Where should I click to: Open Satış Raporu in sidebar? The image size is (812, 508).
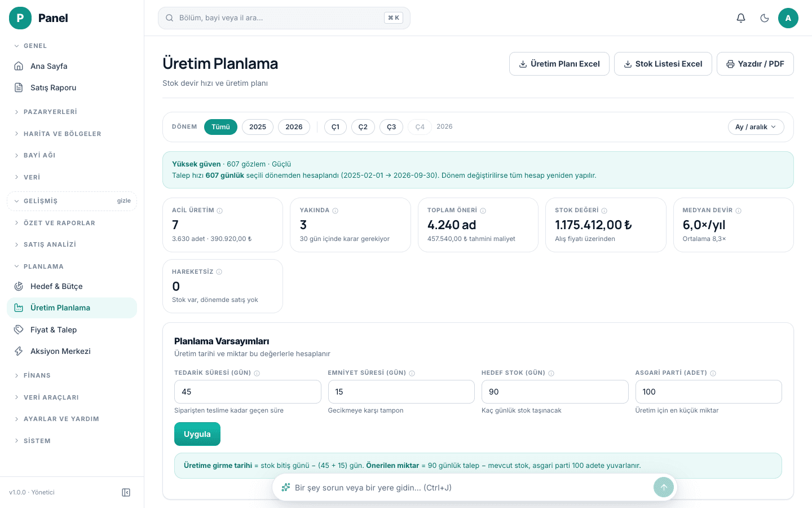pyautogui.click(x=72, y=87)
